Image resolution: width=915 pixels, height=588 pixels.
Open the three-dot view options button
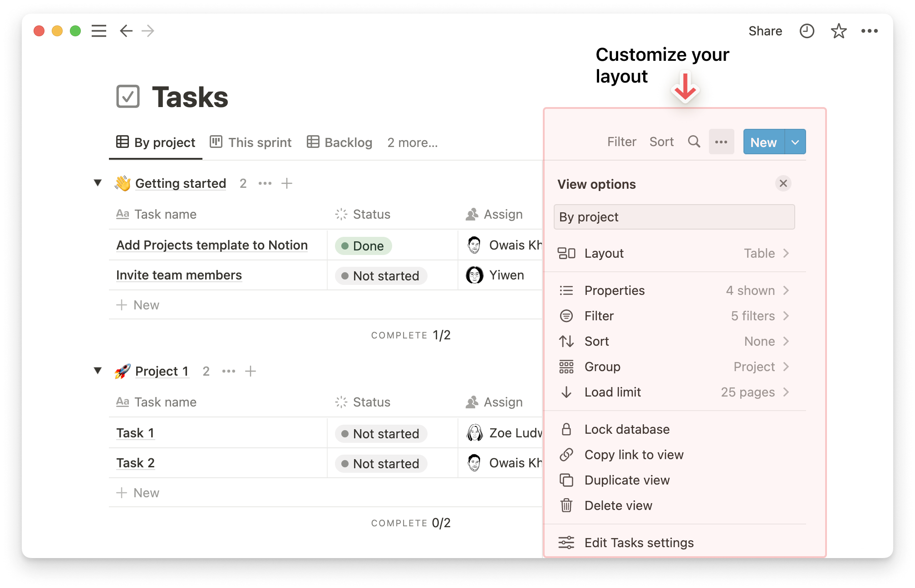point(721,142)
